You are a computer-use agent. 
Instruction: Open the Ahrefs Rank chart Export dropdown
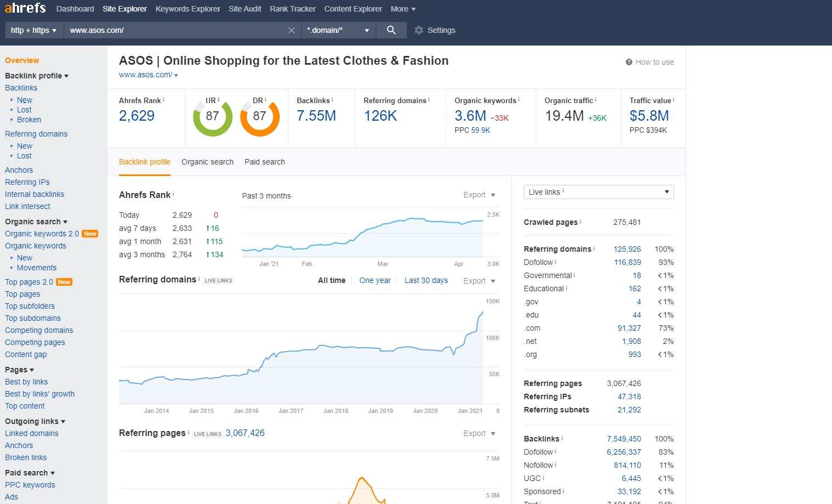(479, 195)
